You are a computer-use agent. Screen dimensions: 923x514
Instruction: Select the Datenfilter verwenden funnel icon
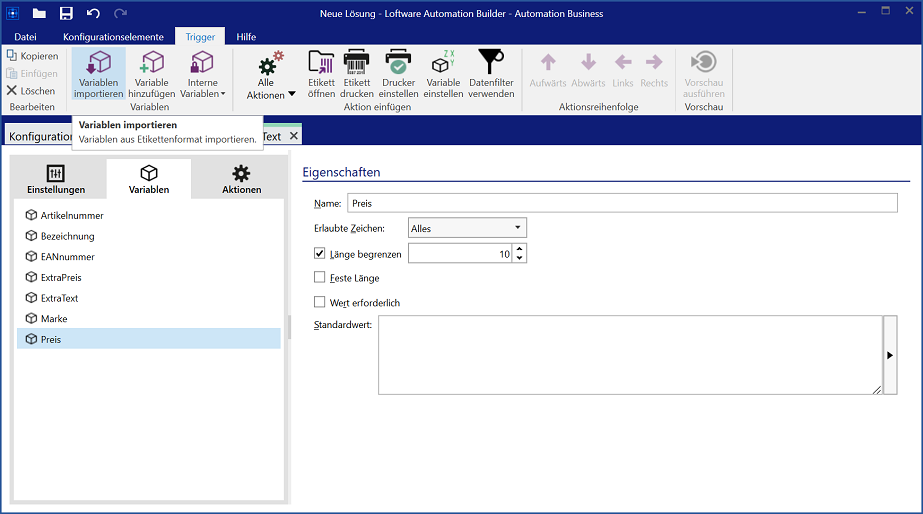pyautogui.click(x=491, y=74)
